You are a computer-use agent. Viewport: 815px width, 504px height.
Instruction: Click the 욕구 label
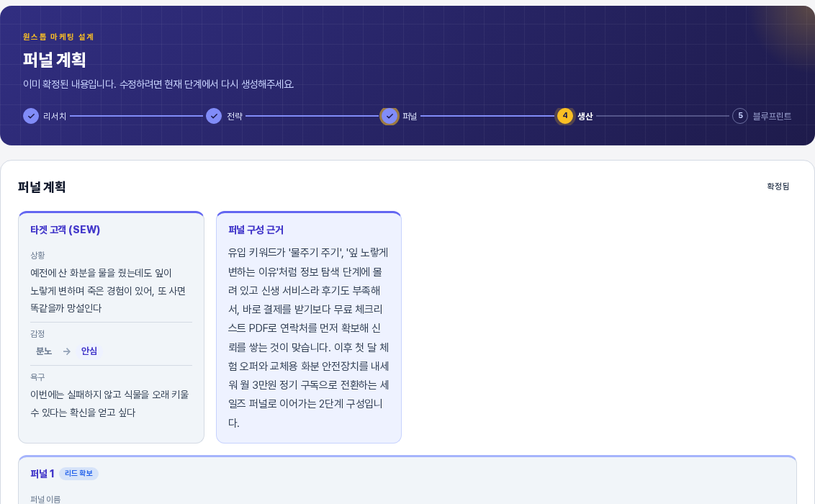click(37, 377)
